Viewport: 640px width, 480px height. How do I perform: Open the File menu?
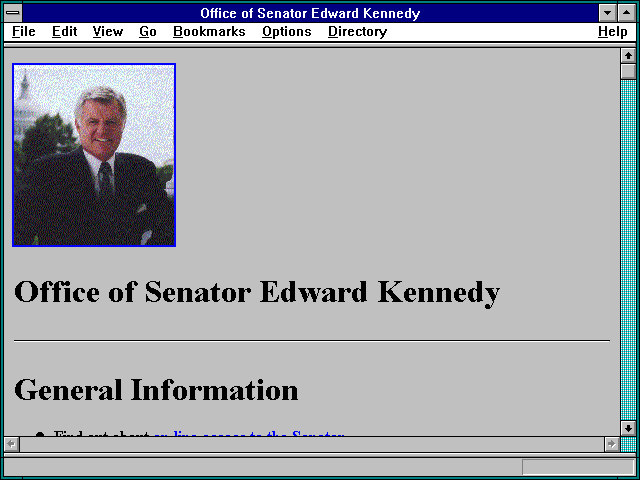(24, 31)
